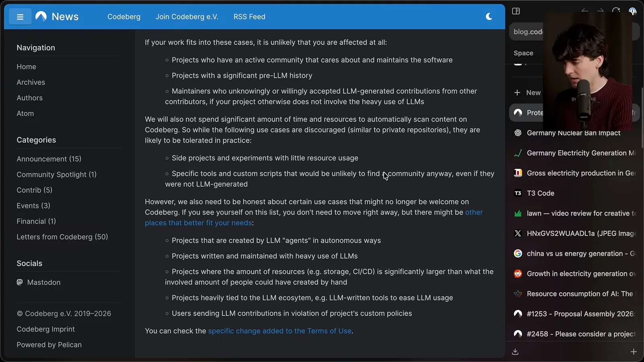Screen dimensions: 644x362
Task: Open Gross electricity production in Germany tab
Action: tap(574, 173)
